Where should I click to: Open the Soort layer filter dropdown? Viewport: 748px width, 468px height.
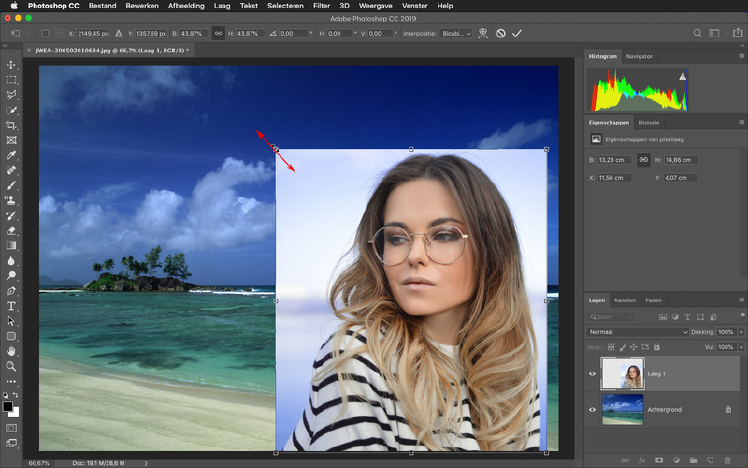[x=611, y=317]
